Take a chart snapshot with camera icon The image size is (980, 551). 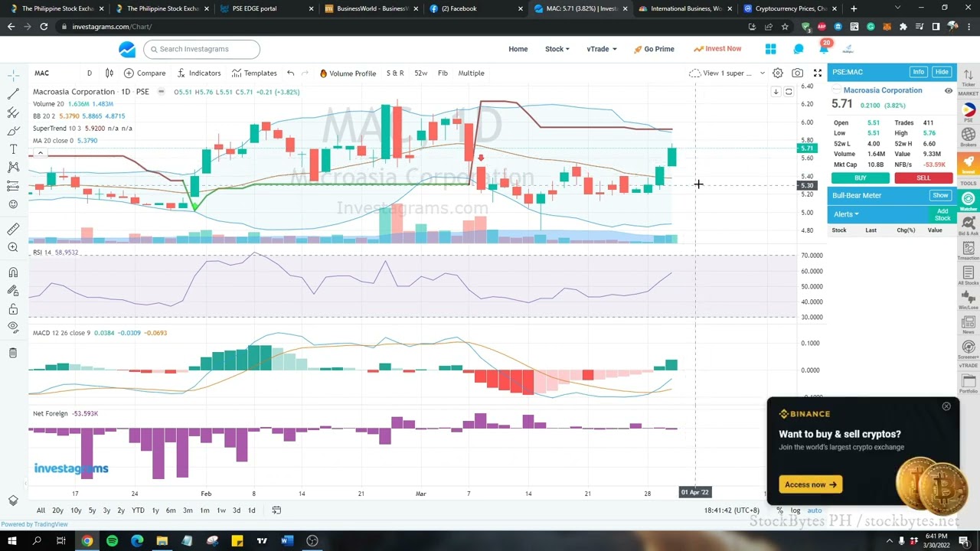pyautogui.click(x=797, y=73)
